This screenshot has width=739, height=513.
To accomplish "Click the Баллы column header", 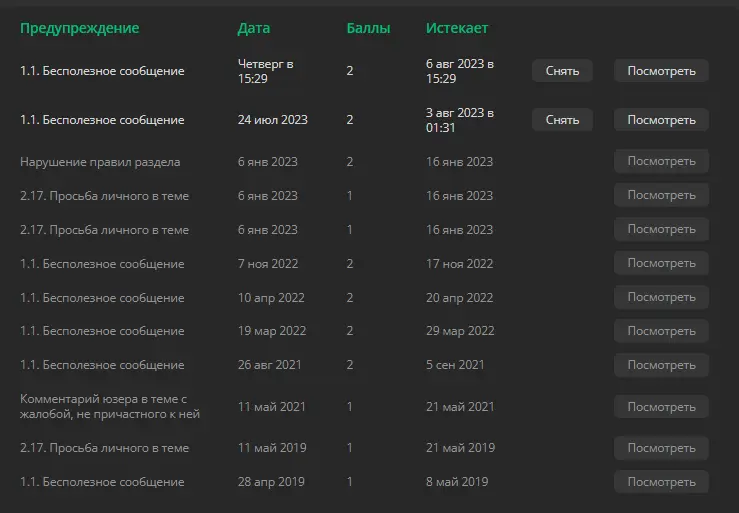I will [368, 28].
